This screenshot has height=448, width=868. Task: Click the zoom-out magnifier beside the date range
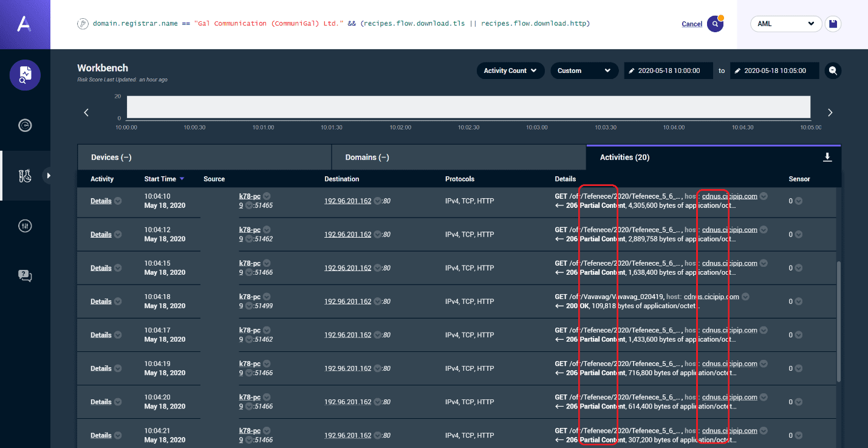(833, 71)
